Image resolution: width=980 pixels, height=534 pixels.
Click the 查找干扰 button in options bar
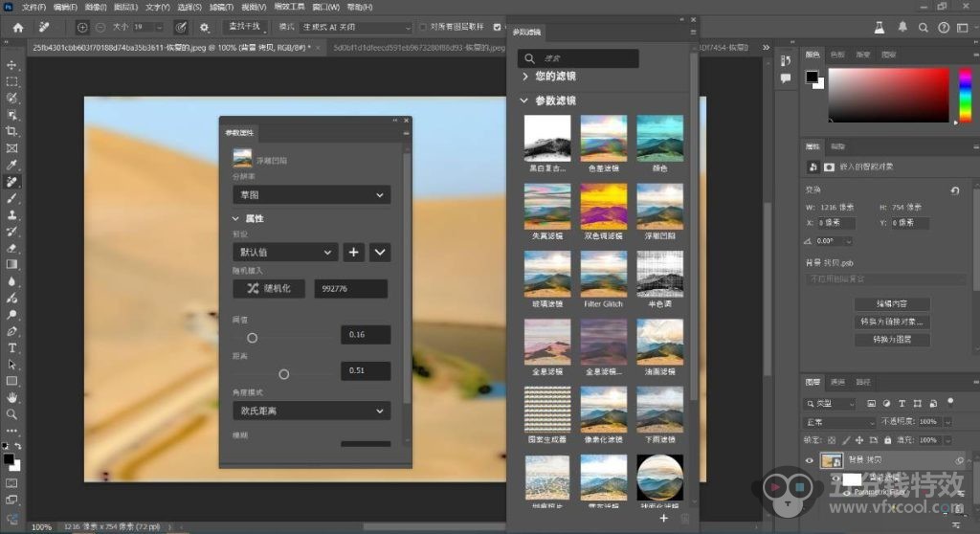pos(244,27)
